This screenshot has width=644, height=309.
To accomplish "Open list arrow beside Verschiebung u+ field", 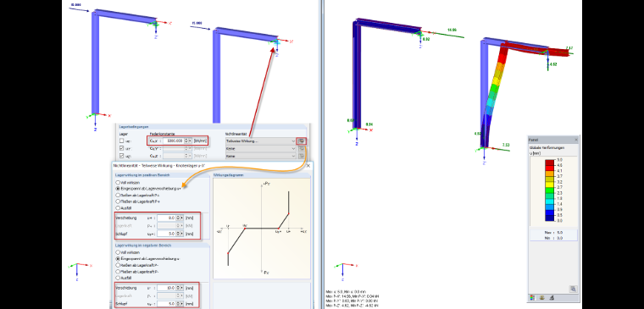I will pyautogui.click(x=181, y=218).
